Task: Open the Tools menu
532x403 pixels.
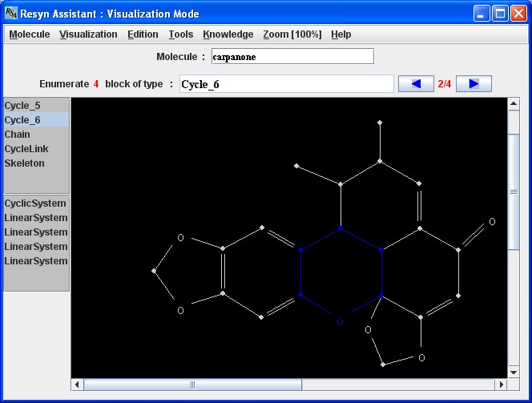Action: [x=181, y=34]
